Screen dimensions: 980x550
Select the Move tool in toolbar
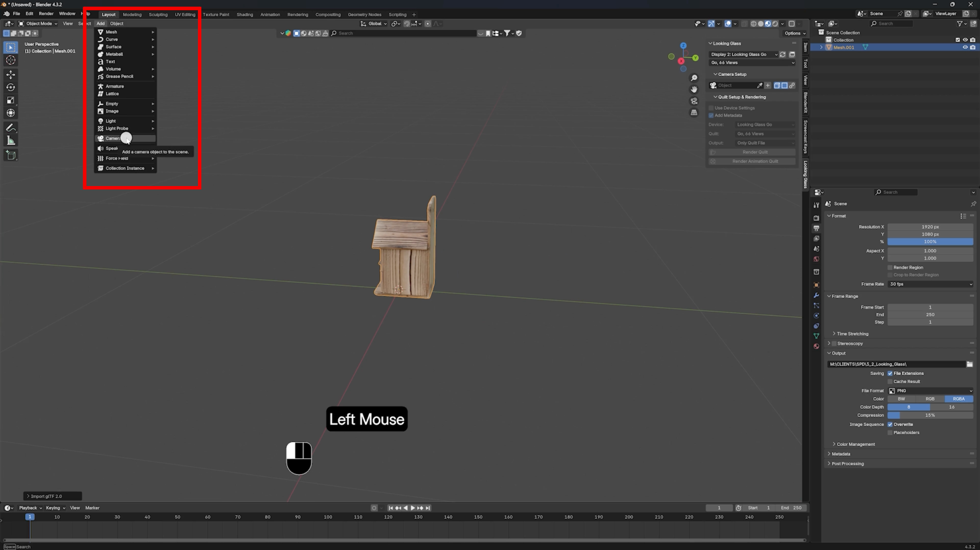click(11, 74)
